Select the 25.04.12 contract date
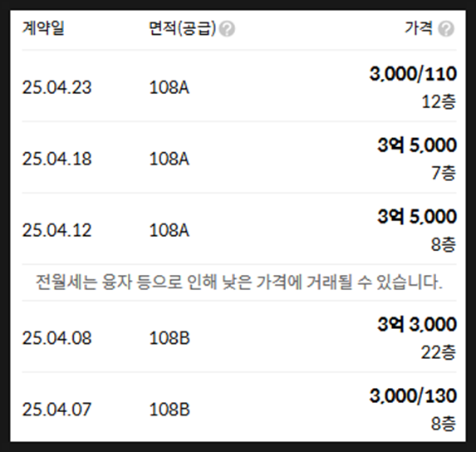 click(x=56, y=230)
